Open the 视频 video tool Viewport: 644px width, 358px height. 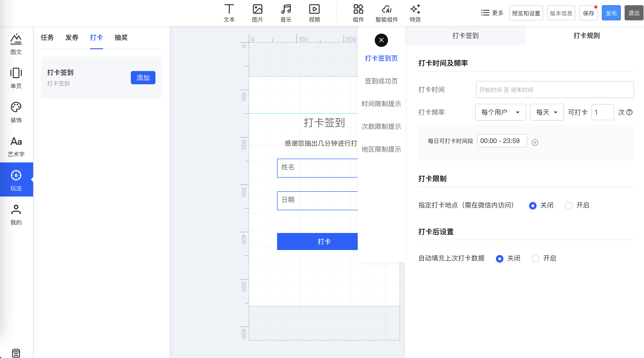(x=314, y=13)
